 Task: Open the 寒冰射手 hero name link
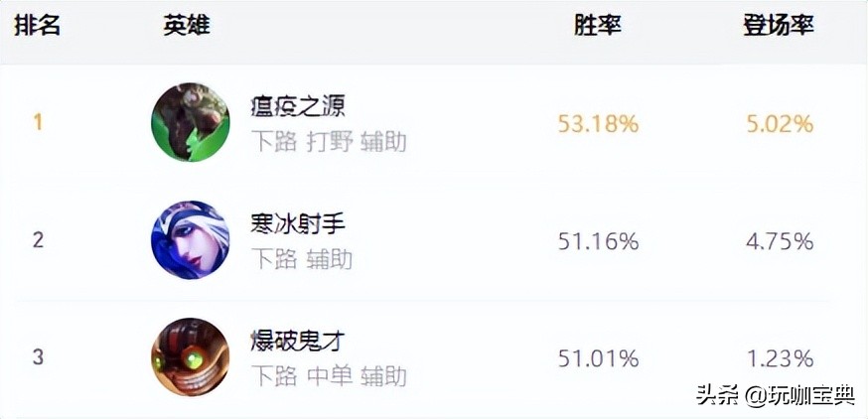coord(298,223)
